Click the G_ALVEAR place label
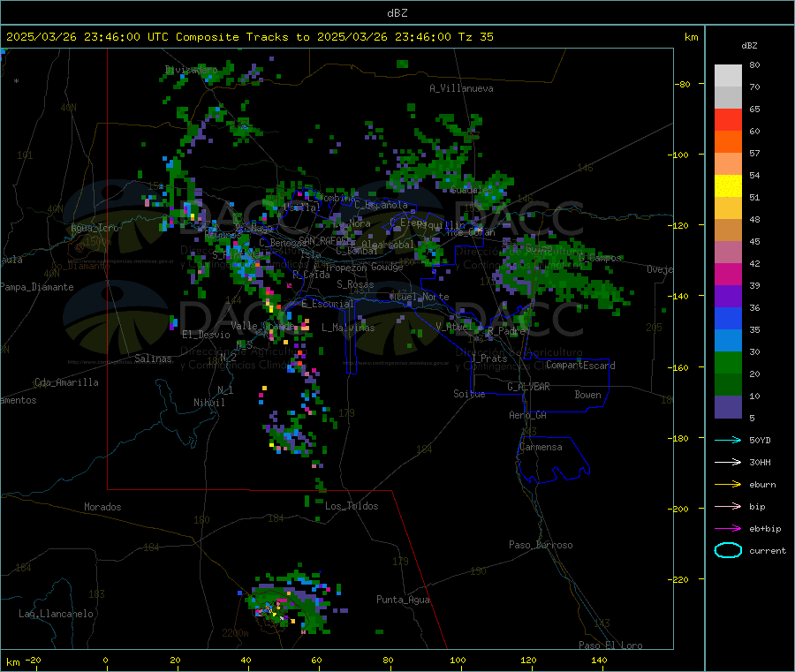The height and width of the screenshot is (672, 795). point(528,387)
